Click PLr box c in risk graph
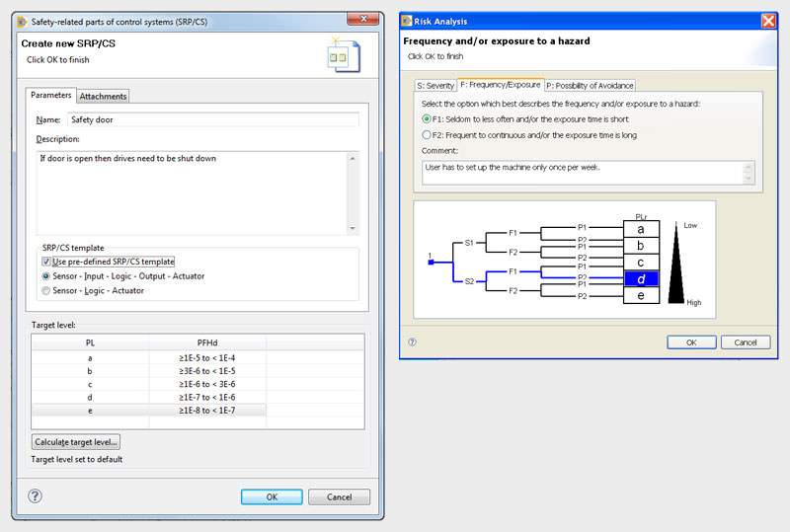Screen dimensions: 790x532 [x=641, y=262]
